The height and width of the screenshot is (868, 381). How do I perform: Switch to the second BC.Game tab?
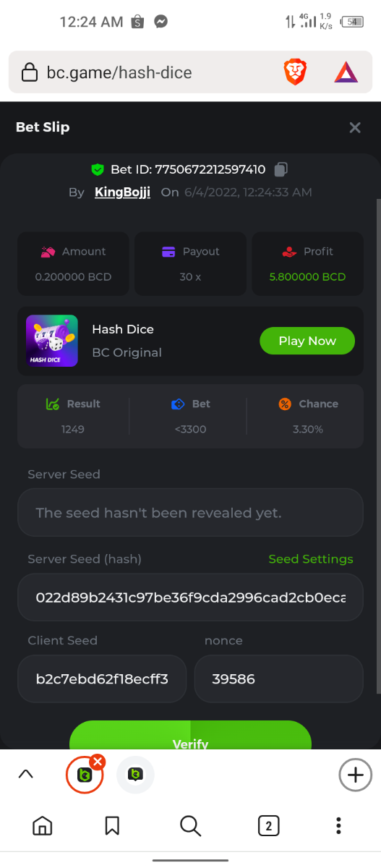point(135,775)
